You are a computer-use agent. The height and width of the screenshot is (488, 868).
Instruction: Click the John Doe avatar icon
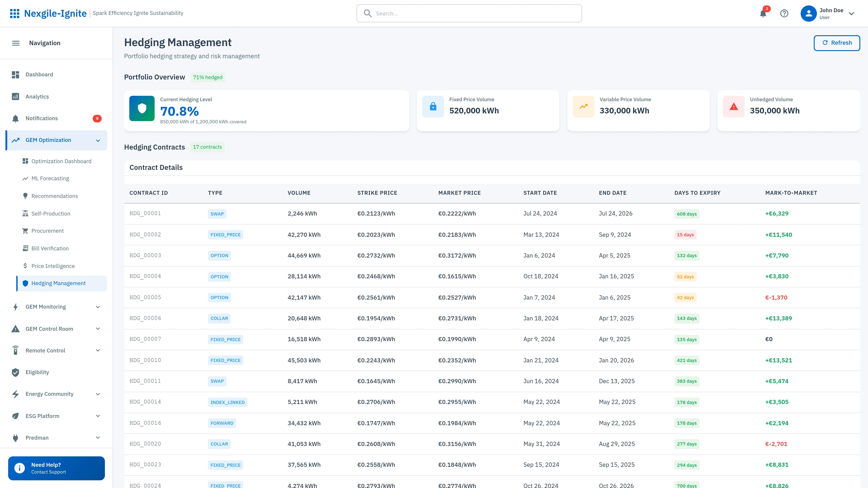tap(808, 14)
